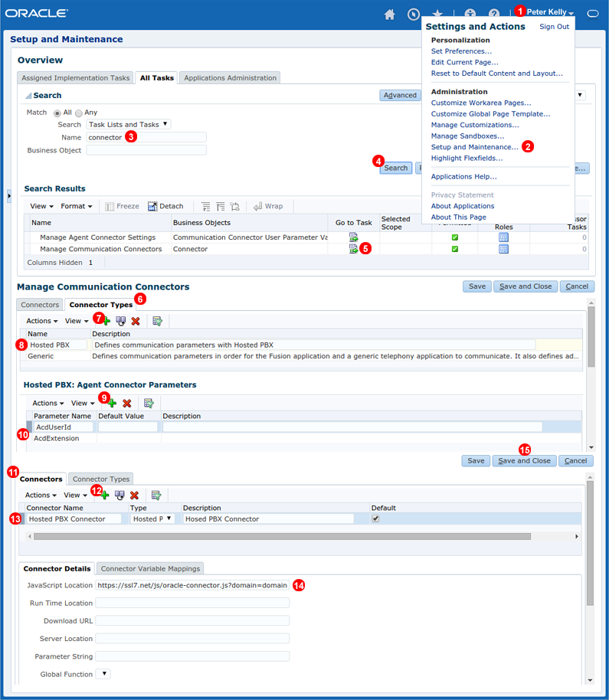Image resolution: width=609 pixels, height=700 pixels.
Task: Open the Home icon in header
Action: (x=390, y=15)
